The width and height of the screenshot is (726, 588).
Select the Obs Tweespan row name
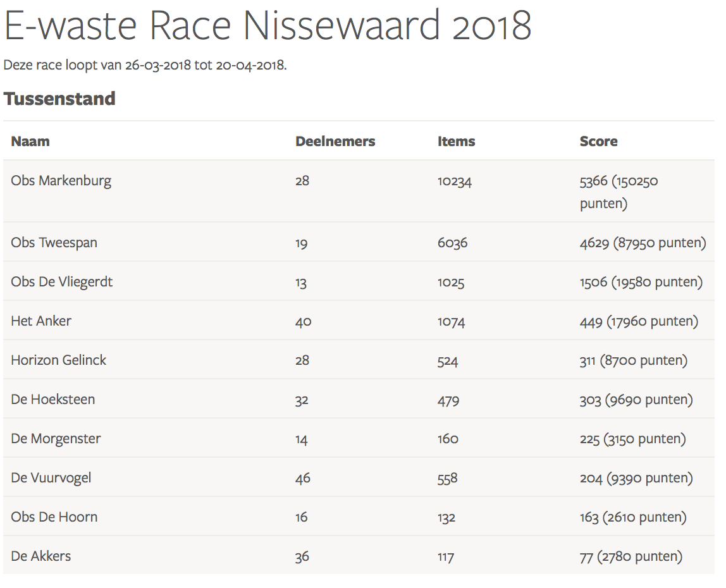(54, 243)
